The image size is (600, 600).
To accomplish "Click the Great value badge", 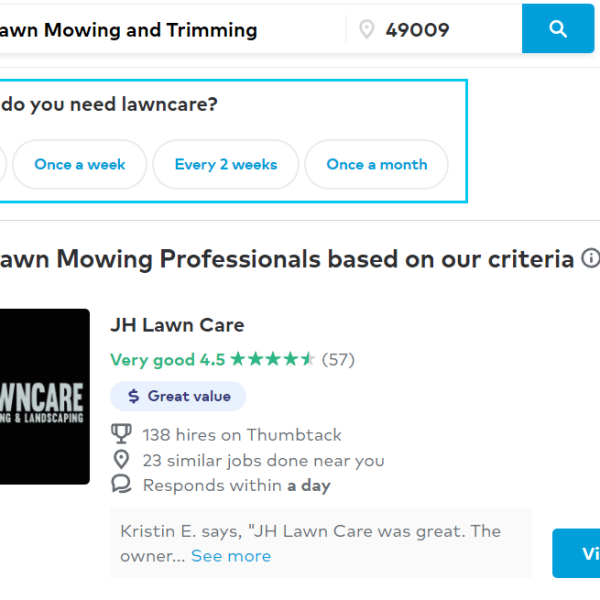I will 178,396.
